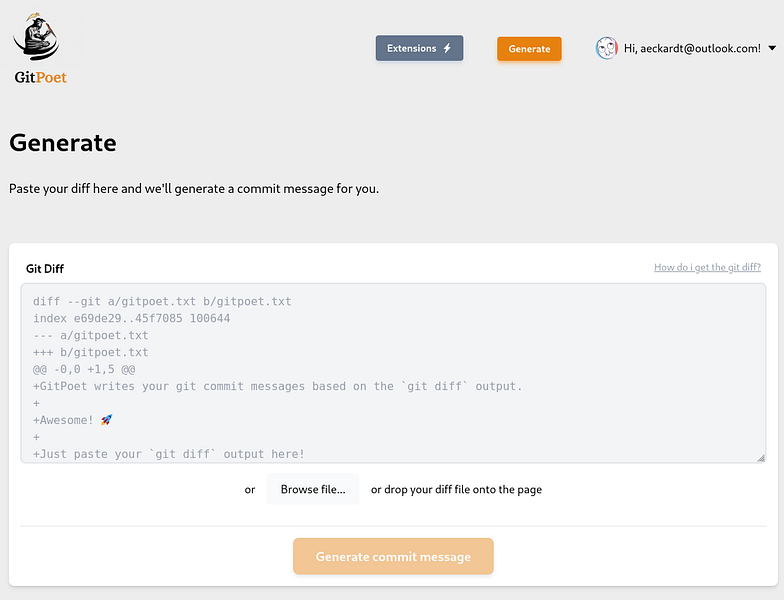Click the user avatar icon
784x600 pixels.
pyautogui.click(x=607, y=48)
